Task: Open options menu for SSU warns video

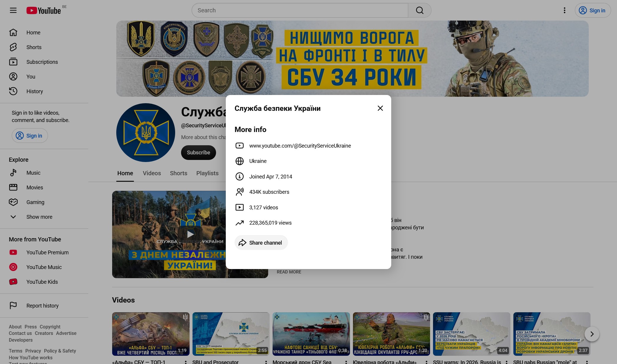Action: coord(507,362)
